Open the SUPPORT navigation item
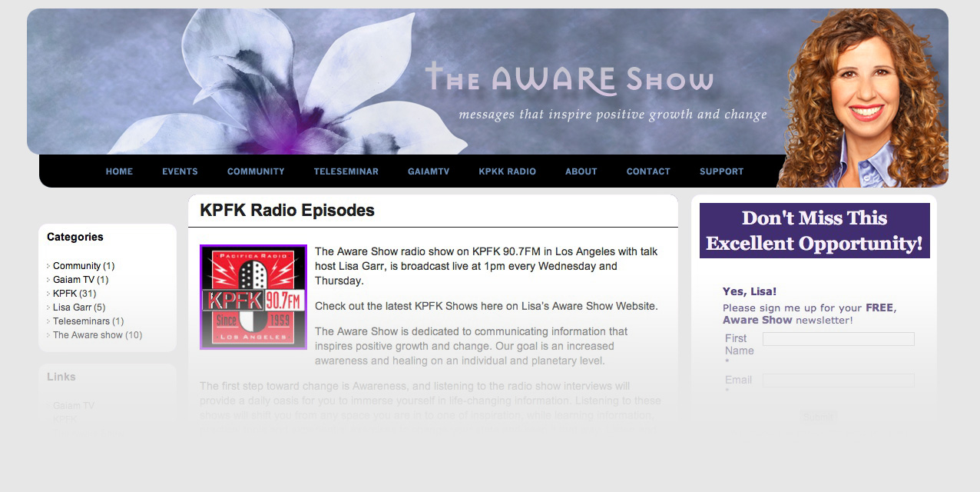The width and height of the screenshot is (980, 492). coord(721,171)
